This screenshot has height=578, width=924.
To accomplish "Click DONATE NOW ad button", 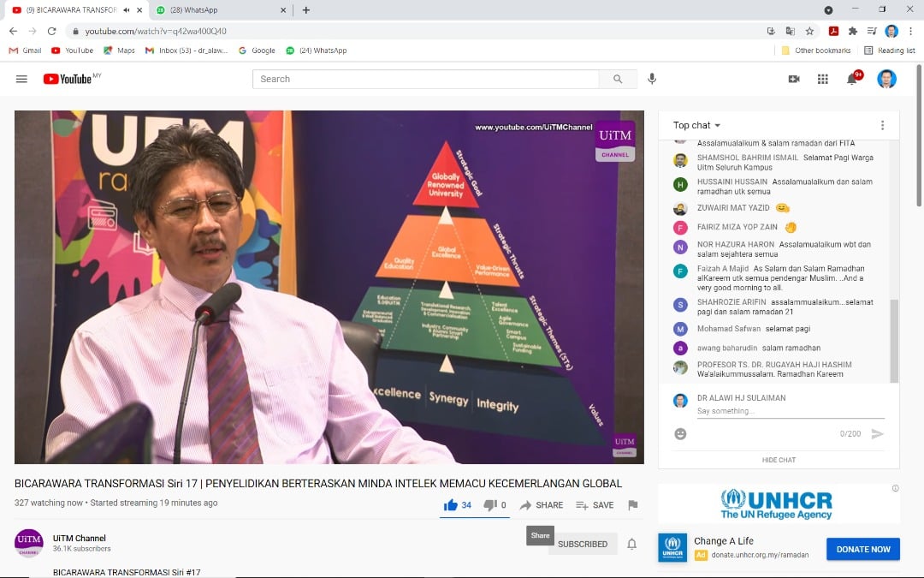I will point(862,549).
